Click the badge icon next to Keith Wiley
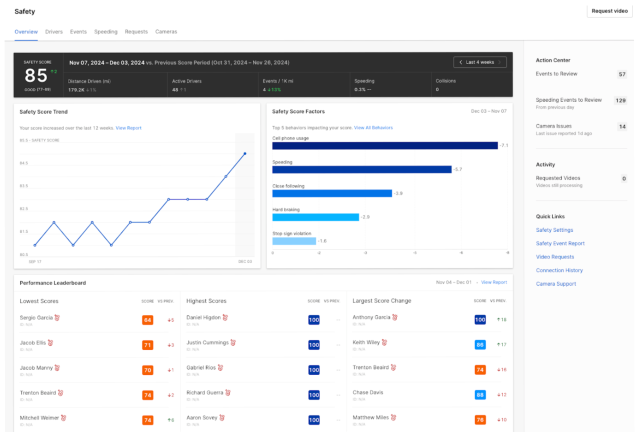Screen dimensions: 639x432 [384, 342]
